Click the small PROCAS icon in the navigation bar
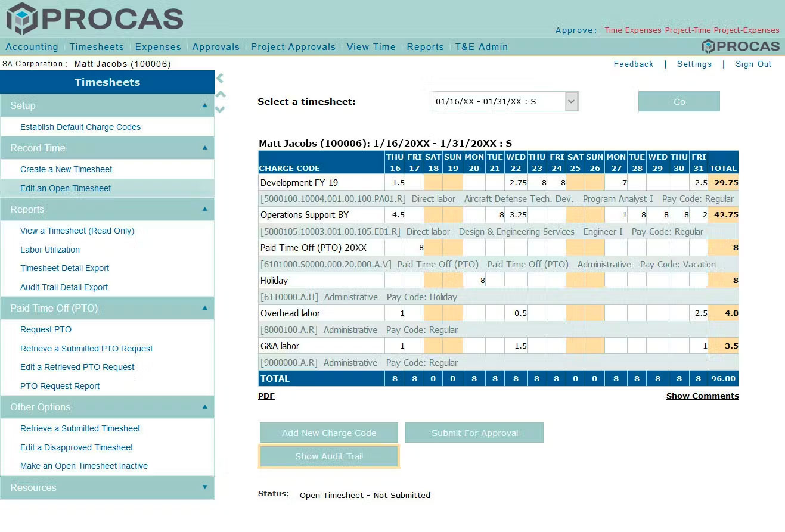785x532 pixels. tap(741, 45)
